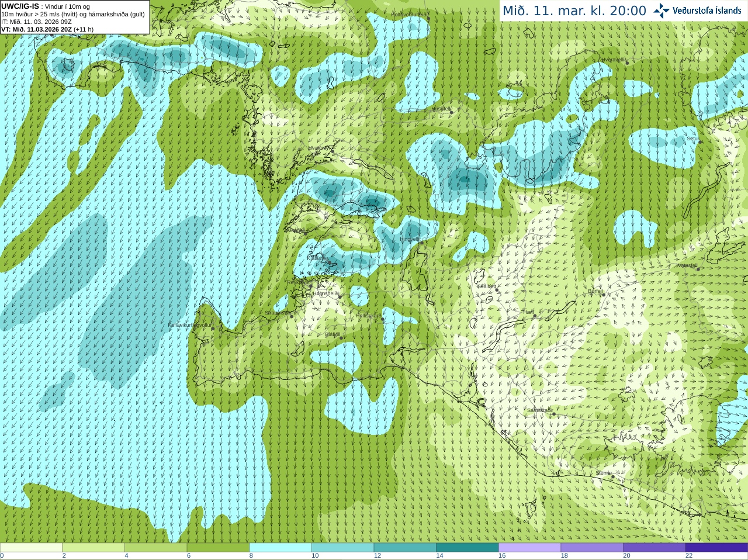The image size is (748, 560).
Task: Click the legend scale value '4'
Action: (x=126, y=556)
